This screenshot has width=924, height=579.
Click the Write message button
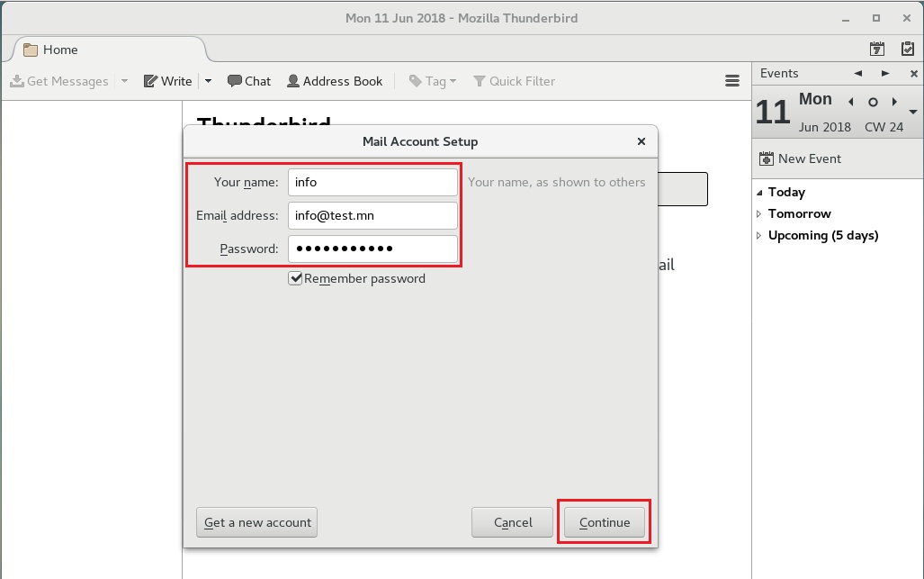point(168,81)
